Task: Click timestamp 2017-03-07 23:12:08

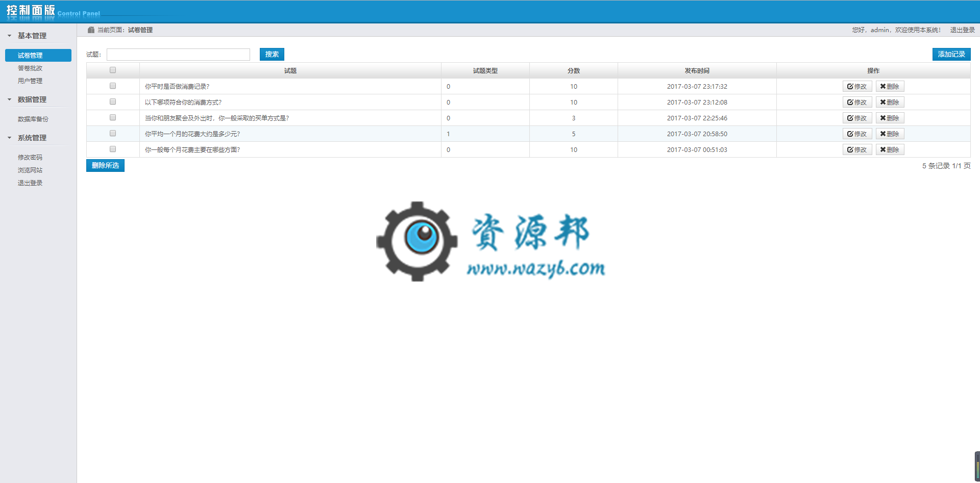Action: 697,103
